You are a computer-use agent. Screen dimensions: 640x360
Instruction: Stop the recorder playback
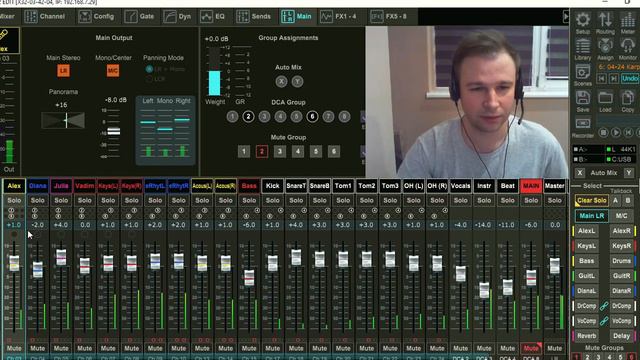click(603, 132)
